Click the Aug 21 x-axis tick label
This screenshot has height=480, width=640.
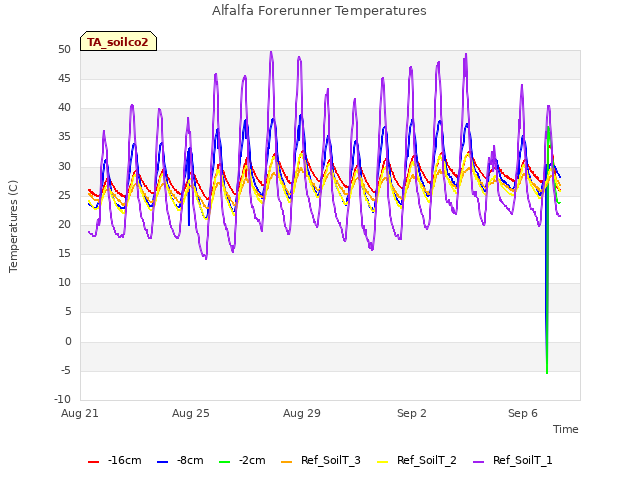tap(80, 413)
